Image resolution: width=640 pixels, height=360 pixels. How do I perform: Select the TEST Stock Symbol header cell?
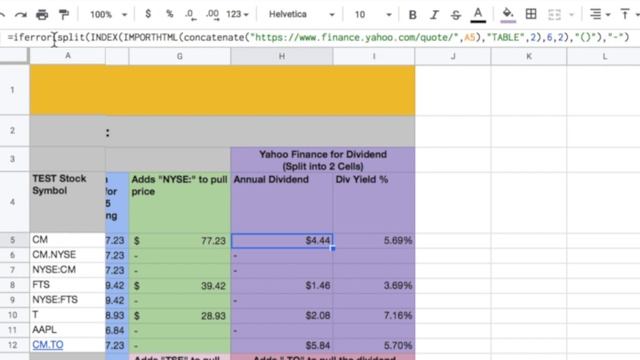click(67, 202)
